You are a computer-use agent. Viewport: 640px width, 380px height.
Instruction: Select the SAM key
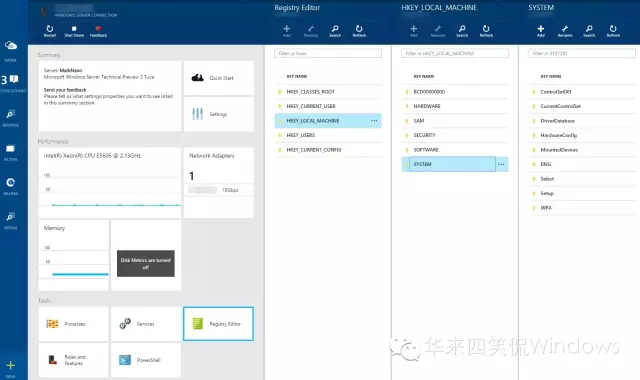[x=455, y=121]
